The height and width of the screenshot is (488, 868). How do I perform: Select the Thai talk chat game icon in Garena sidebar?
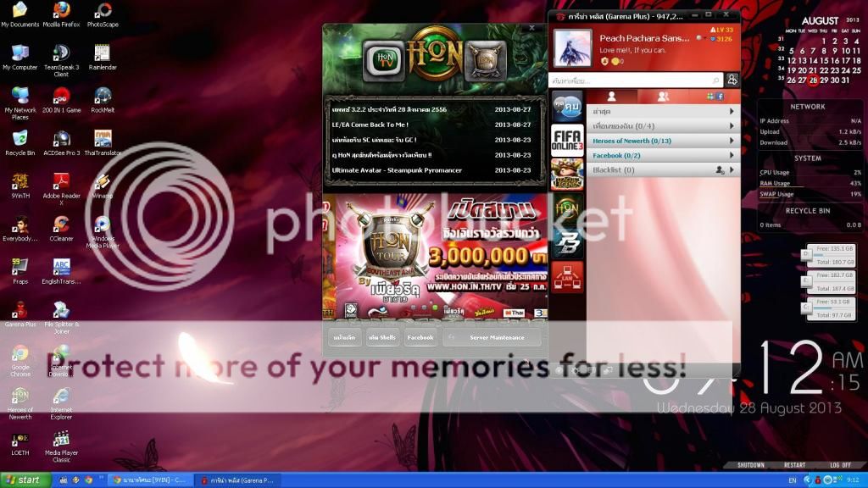pyautogui.click(x=567, y=106)
